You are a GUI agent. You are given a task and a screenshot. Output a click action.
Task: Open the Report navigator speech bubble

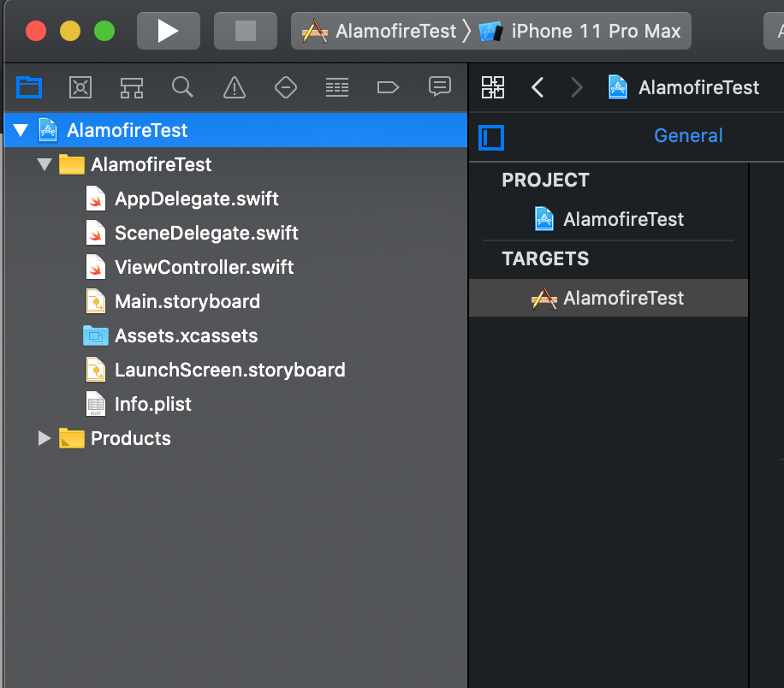coord(440,87)
